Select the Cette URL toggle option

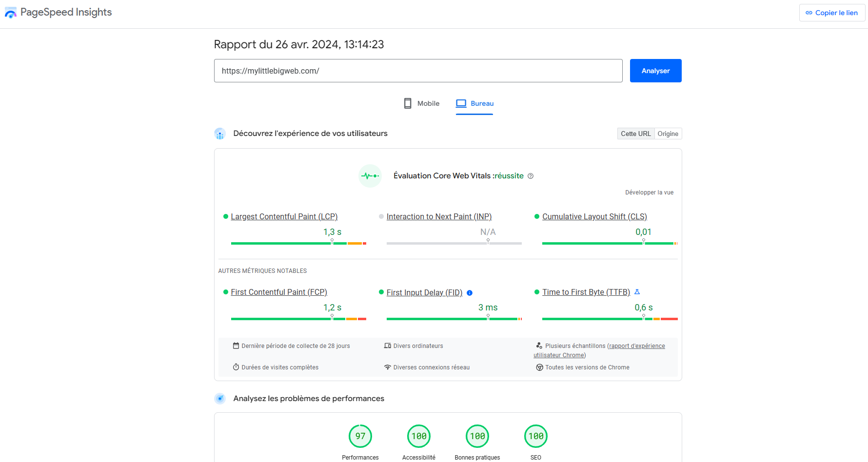635,134
